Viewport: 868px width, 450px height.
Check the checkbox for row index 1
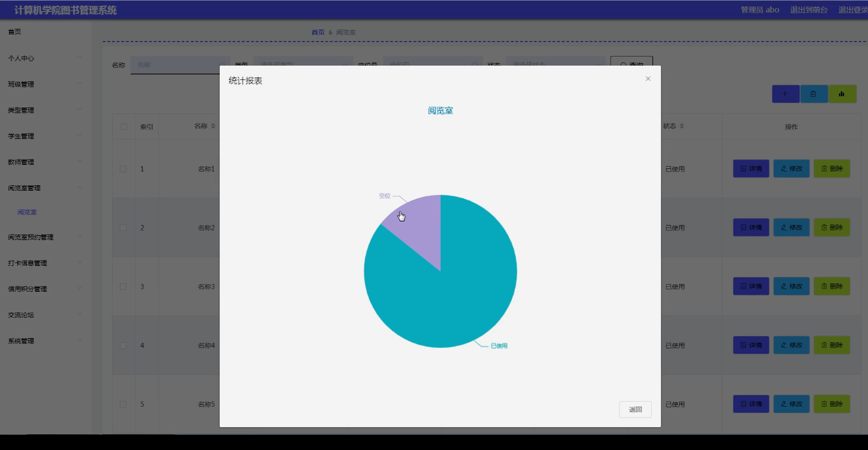pyautogui.click(x=123, y=169)
